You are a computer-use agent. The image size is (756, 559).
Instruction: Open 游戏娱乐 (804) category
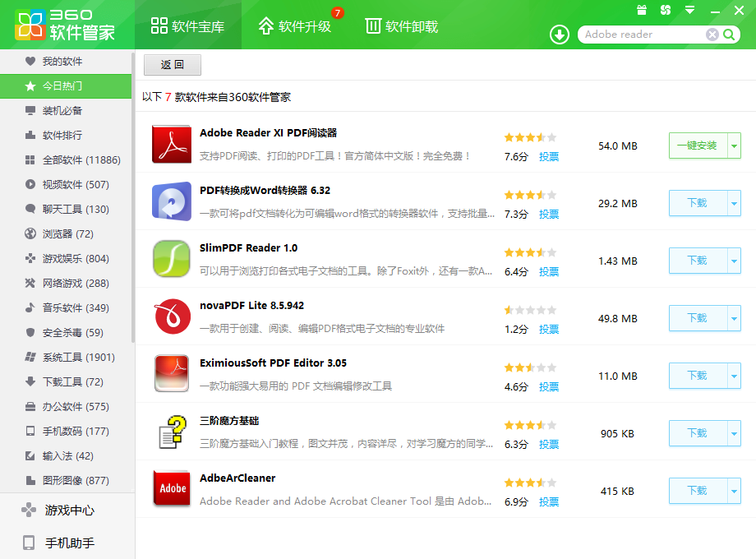click(66, 258)
